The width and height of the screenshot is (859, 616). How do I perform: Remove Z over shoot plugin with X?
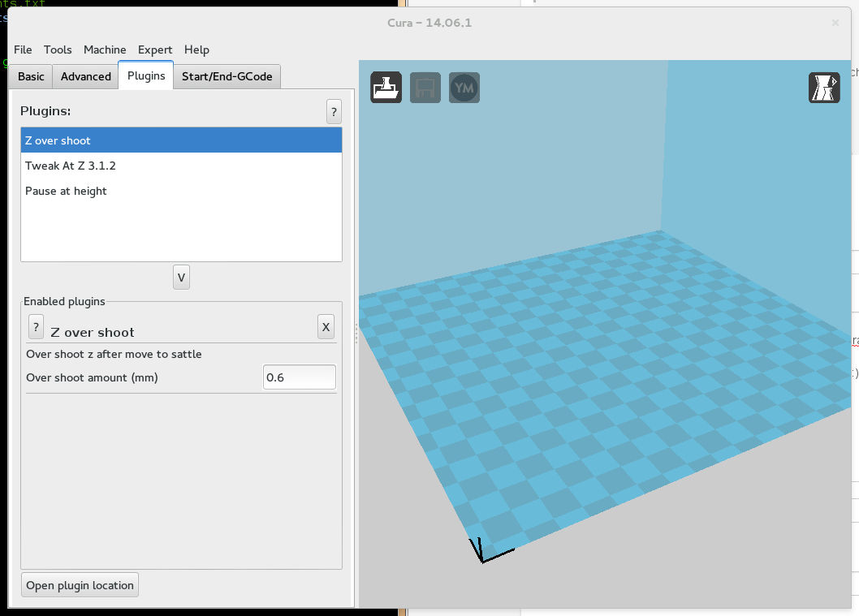326,327
